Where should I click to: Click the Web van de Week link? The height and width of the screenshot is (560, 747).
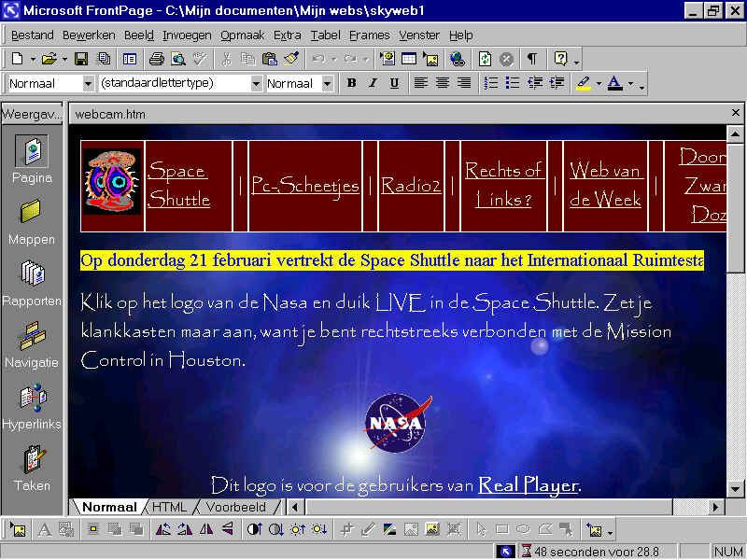click(605, 185)
